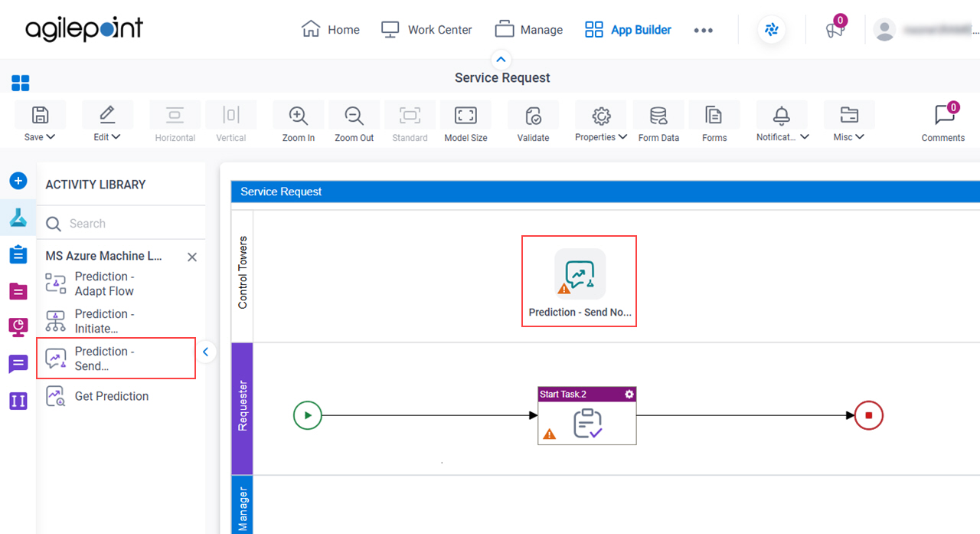This screenshot has width=980, height=534.
Task: Select Prediction - Send No... activity on canvas
Action: pos(580,281)
